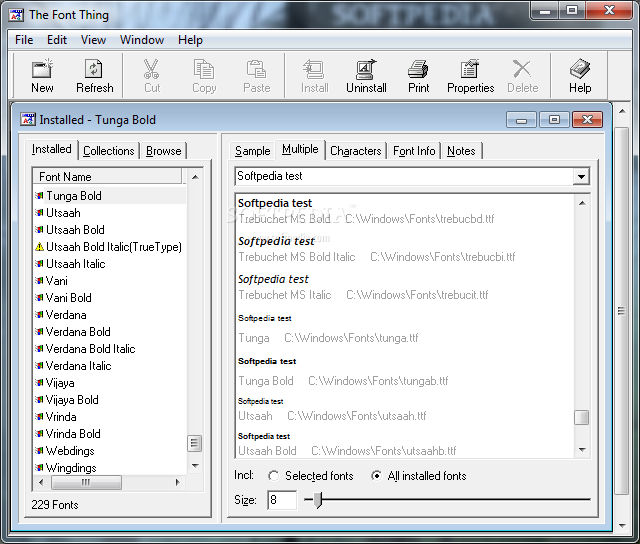Screen dimensions: 640x544
Task: Click the warning icon beside Utsaah Bold Italic
Action: tap(39, 246)
